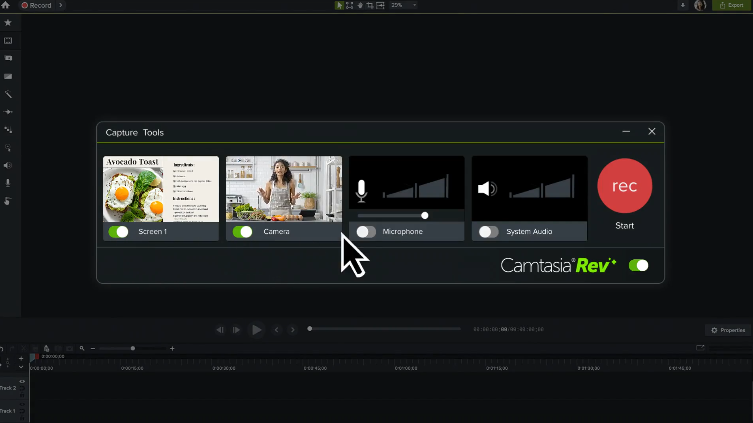
Task: Open the Audio Effects speaker icon in sidebar
Action: pos(8,165)
